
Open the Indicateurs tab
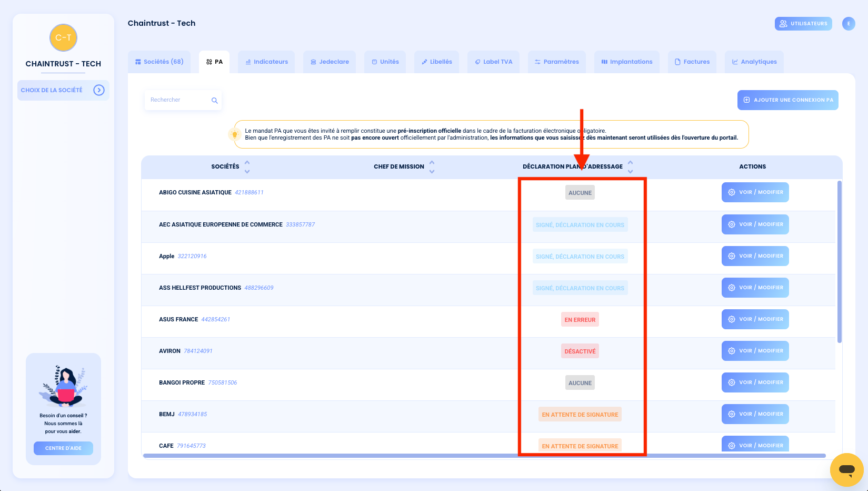tap(266, 62)
